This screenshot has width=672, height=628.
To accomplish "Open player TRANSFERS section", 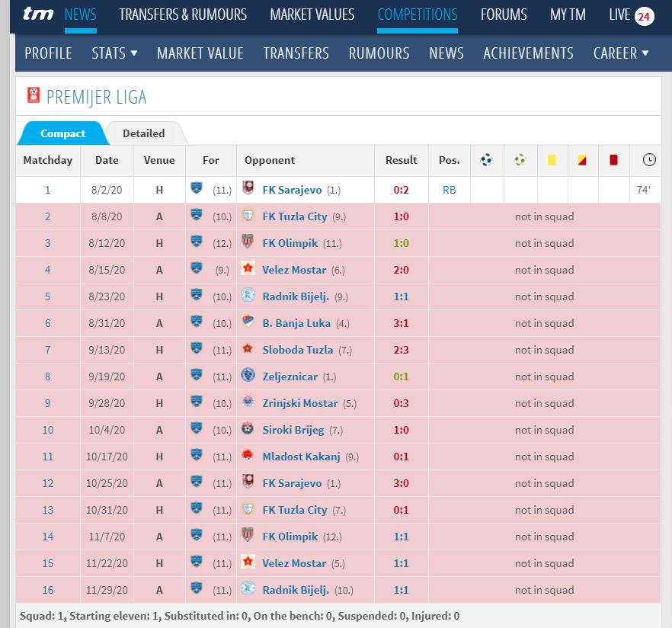I will point(296,53).
